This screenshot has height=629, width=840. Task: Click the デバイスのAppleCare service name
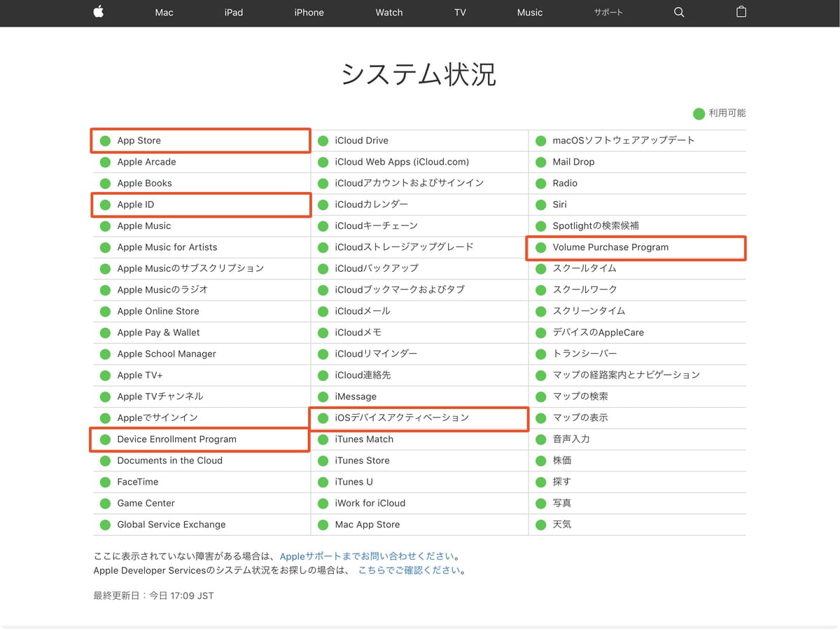(x=598, y=333)
